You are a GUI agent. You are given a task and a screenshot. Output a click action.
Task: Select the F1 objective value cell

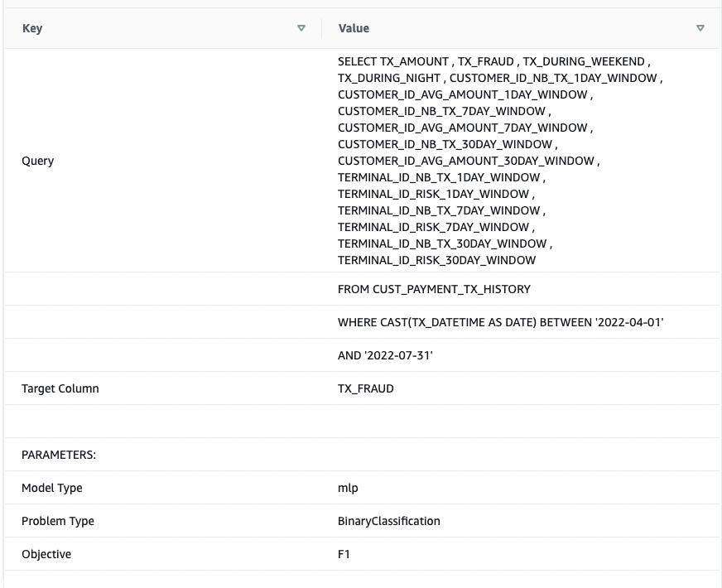tap(521, 554)
